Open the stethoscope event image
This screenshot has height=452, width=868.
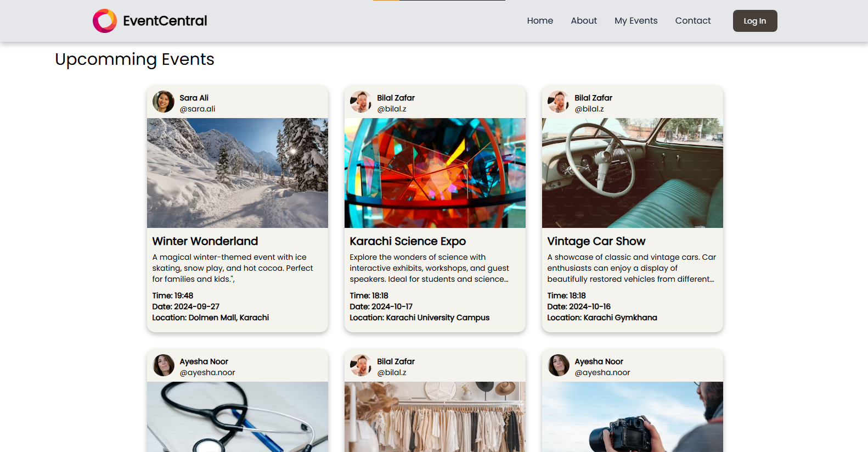coord(238,417)
